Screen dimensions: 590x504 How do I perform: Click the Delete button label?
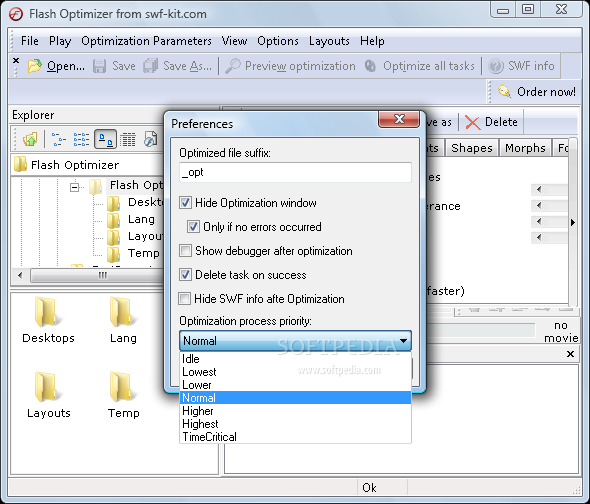[x=501, y=122]
